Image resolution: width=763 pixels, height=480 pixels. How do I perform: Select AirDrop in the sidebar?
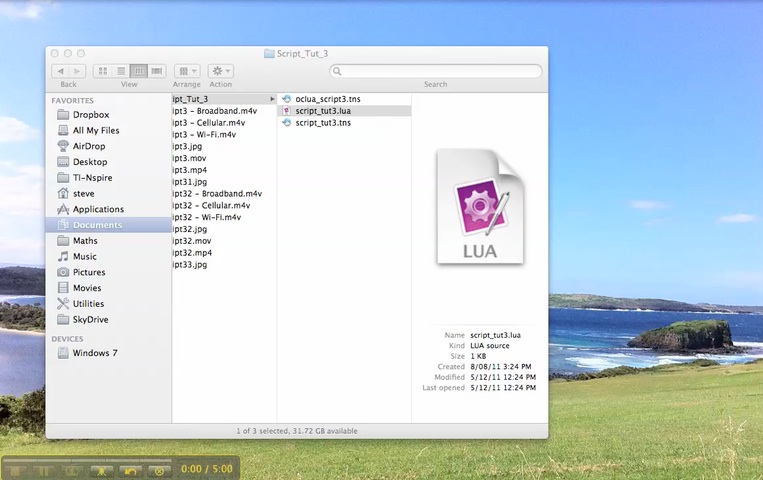click(x=88, y=146)
